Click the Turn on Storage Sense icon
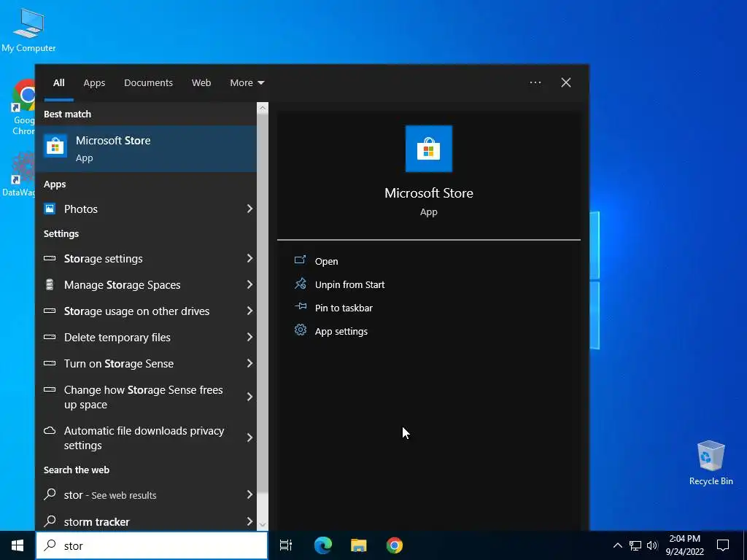 tap(50, 363)
